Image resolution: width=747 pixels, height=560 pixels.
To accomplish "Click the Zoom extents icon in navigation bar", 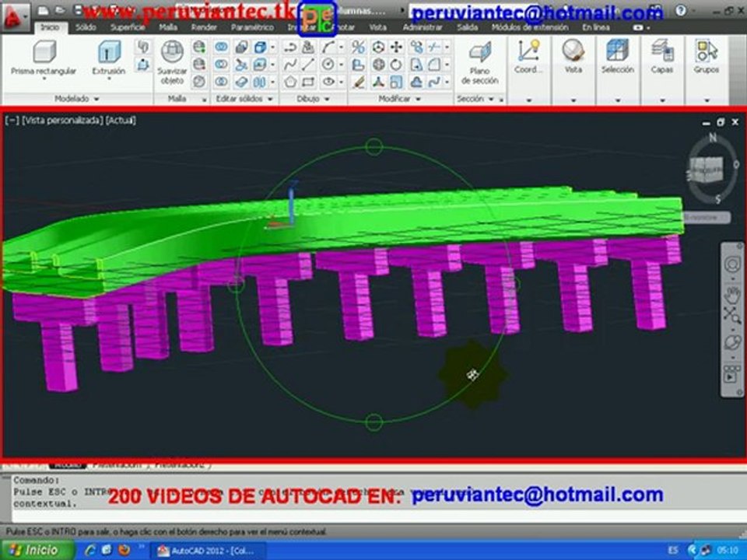I will point(732,315).
